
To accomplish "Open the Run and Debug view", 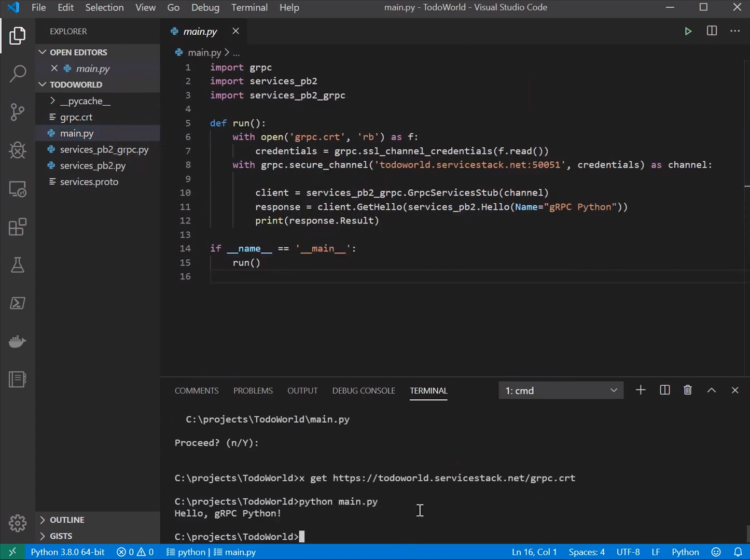I will point(17,150).
